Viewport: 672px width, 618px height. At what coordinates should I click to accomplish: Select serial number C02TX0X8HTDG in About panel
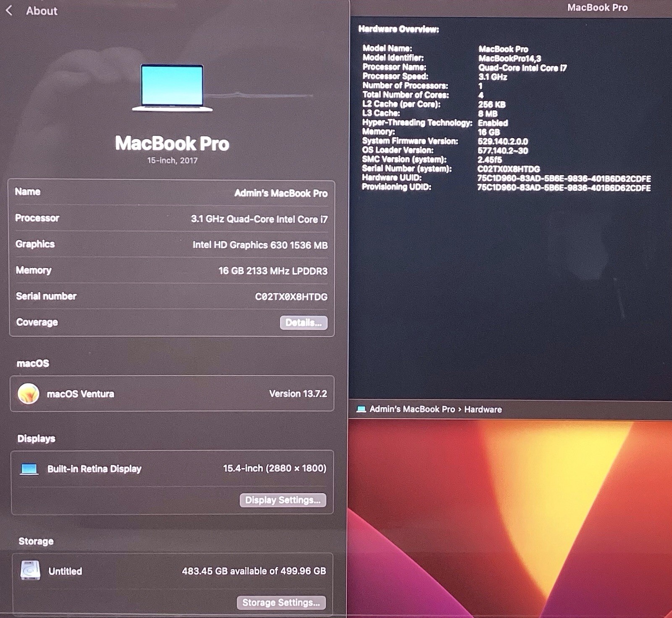click(x=291, y=297)
